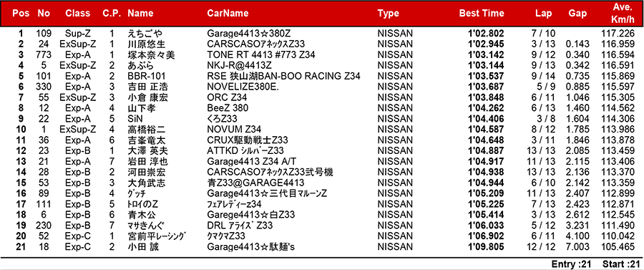Click the Pos column header
Screen dimensions: 644x270
(21, 13)
